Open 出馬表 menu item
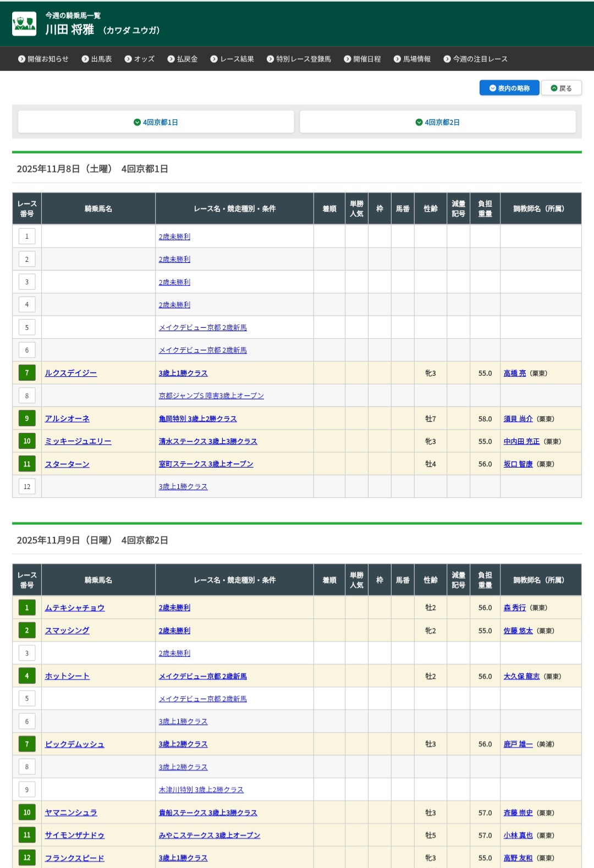Viewport: 594px width, 868px height. click(97, 59)
